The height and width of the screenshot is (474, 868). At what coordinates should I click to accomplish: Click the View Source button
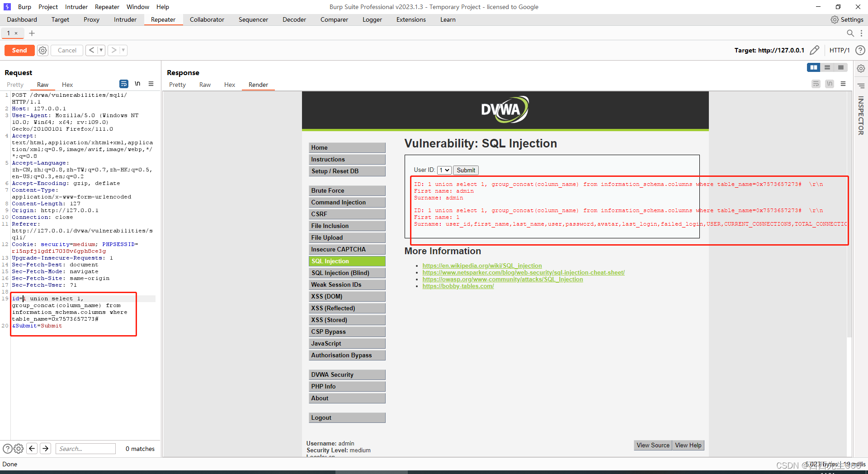[653, 445]
